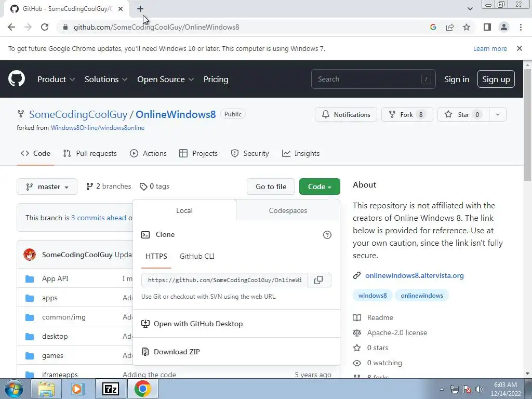Expand the Solutions menu
This screenshot has width=532, height=399.
click(x=106, y=79)
